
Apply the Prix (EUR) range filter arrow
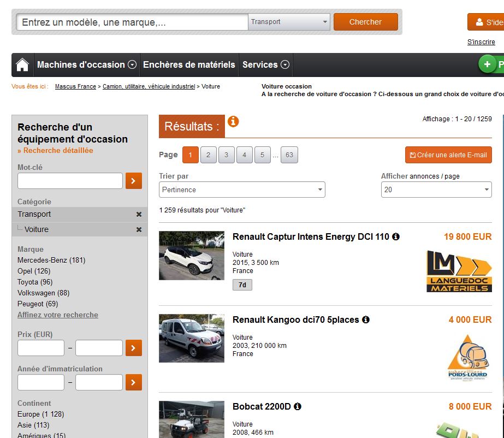tap(134, 348)
